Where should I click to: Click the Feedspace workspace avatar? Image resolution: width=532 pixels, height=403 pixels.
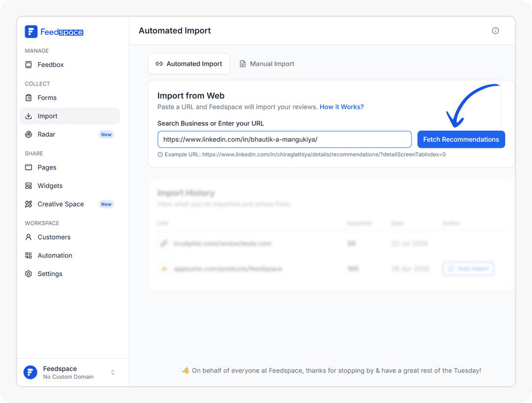(x=30, y=372)
